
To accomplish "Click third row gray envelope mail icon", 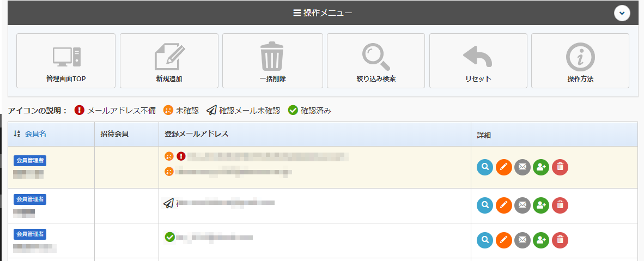I will pyautogui.click(x=523, y=240).
